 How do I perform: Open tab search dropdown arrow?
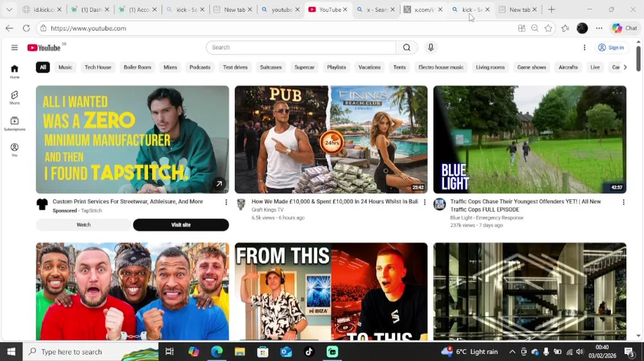[9, 10]
